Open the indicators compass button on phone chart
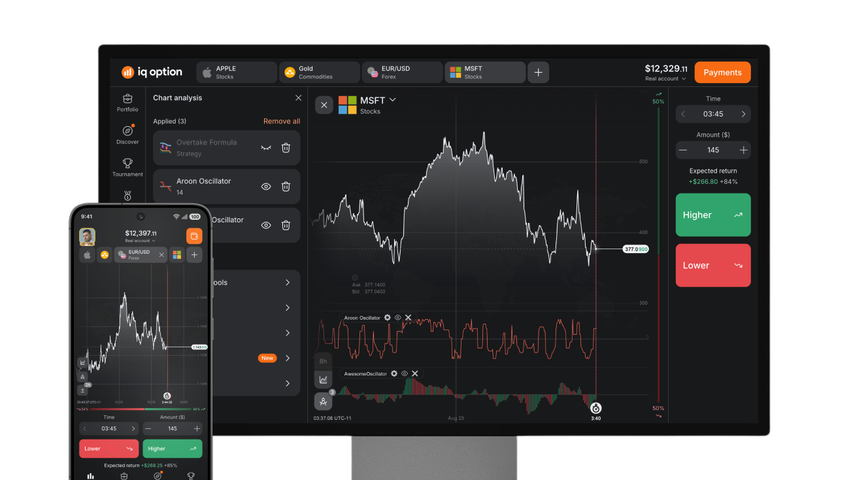Screen dimensions: 868x480 (x=83, y=377)
